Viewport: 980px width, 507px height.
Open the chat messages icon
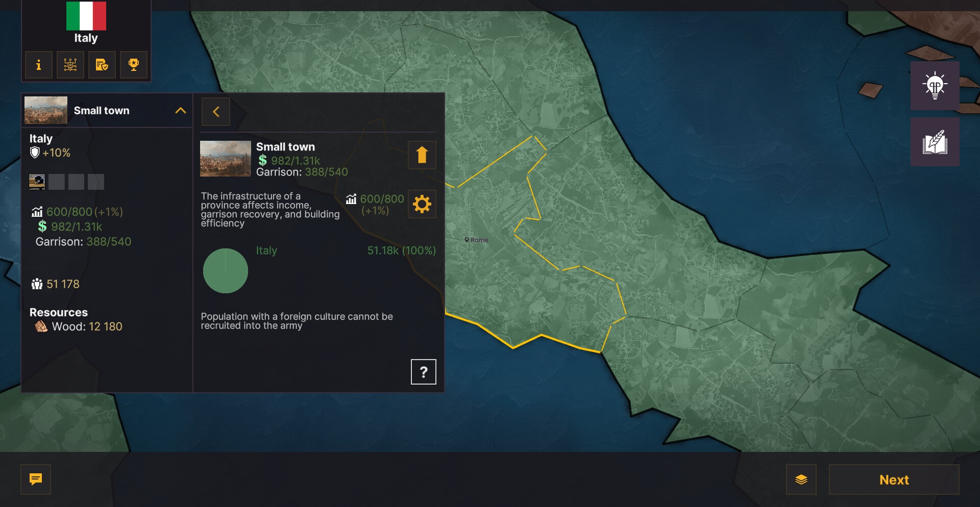pyautogui.click(x=36, y=479)
